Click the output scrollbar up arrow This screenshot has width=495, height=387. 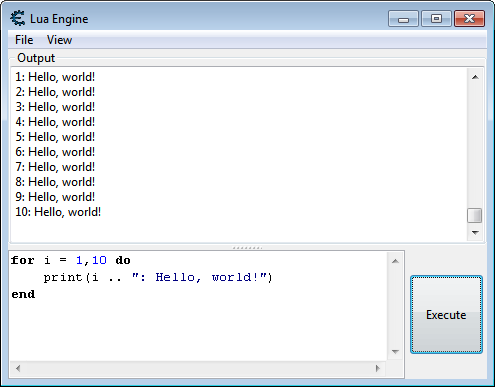[x=475, y=77]
